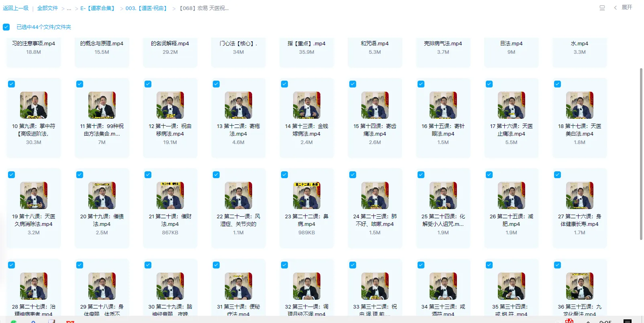The image size is (644, 323).
Task: Click the list view toggle icon
Action: (602, 8)
